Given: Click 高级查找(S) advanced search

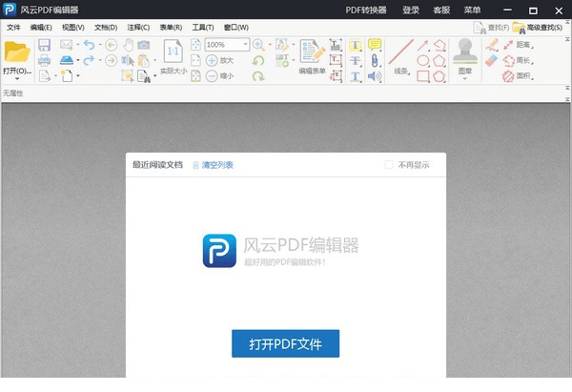Looking at the screenshot, I should tap(538, 28).
